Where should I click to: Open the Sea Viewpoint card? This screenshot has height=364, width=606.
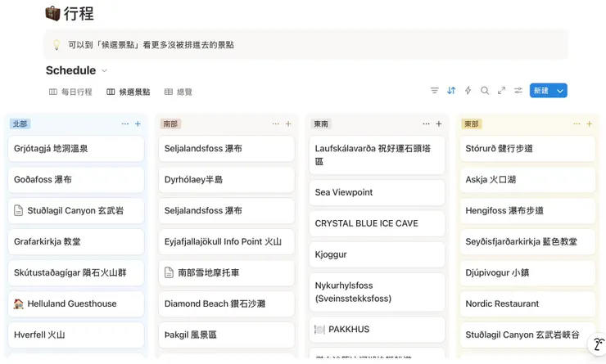(x=378, y=192)
